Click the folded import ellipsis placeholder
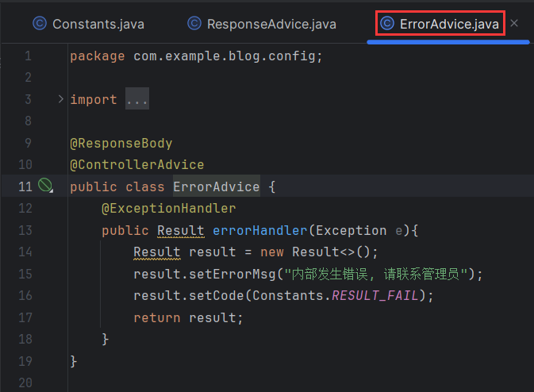The height and width of the screenshot is (392, 534). 137,99
